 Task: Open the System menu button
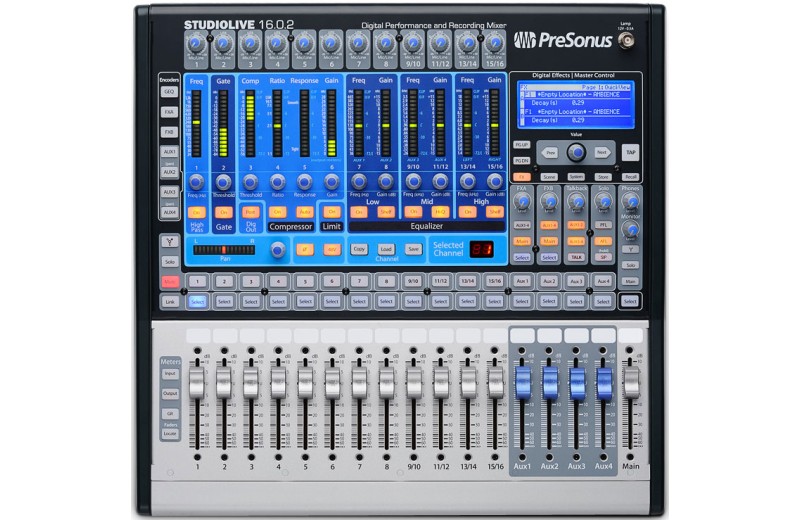(x=576, y=177)
